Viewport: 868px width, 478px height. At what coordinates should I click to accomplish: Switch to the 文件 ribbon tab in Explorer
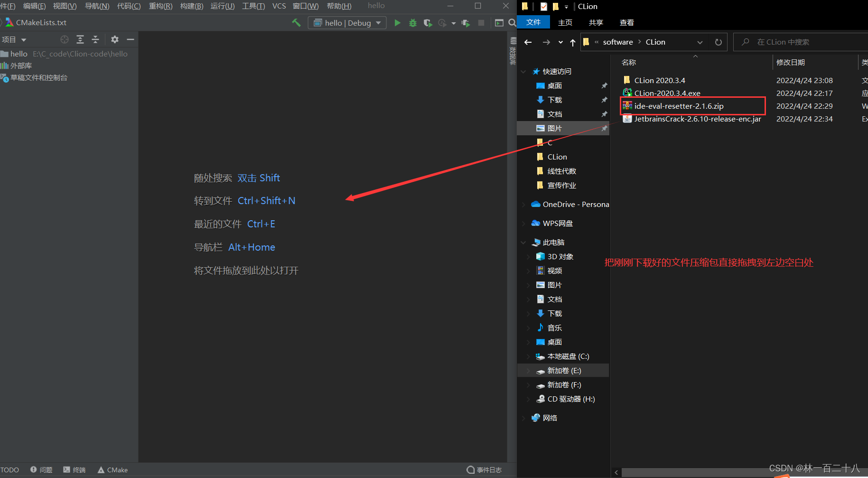click(x=533, y=22)
